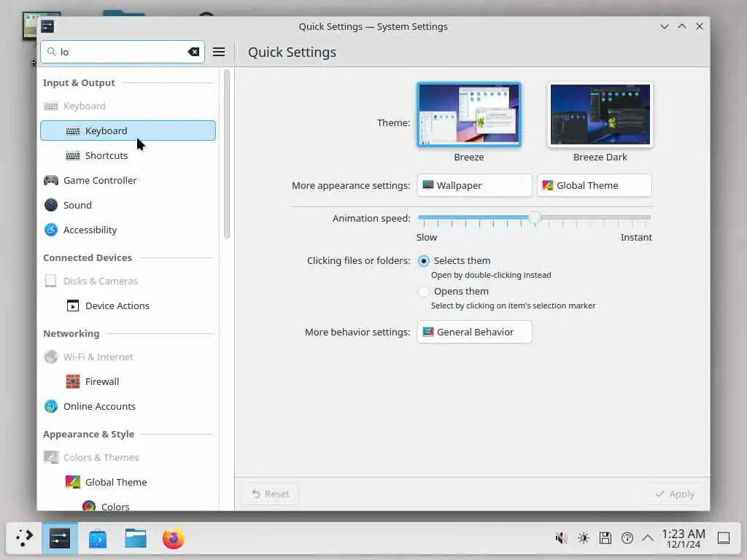747x560 pixels.
Task: Open Colors settings in the sidebar
Action: (x=128, y=506)
